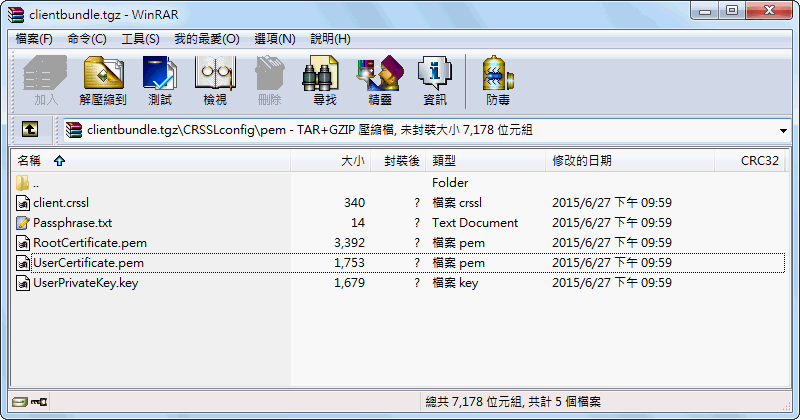
Task: Sort by Type (類型) column header
Action: pyautogui.click(x=486, y=161)
